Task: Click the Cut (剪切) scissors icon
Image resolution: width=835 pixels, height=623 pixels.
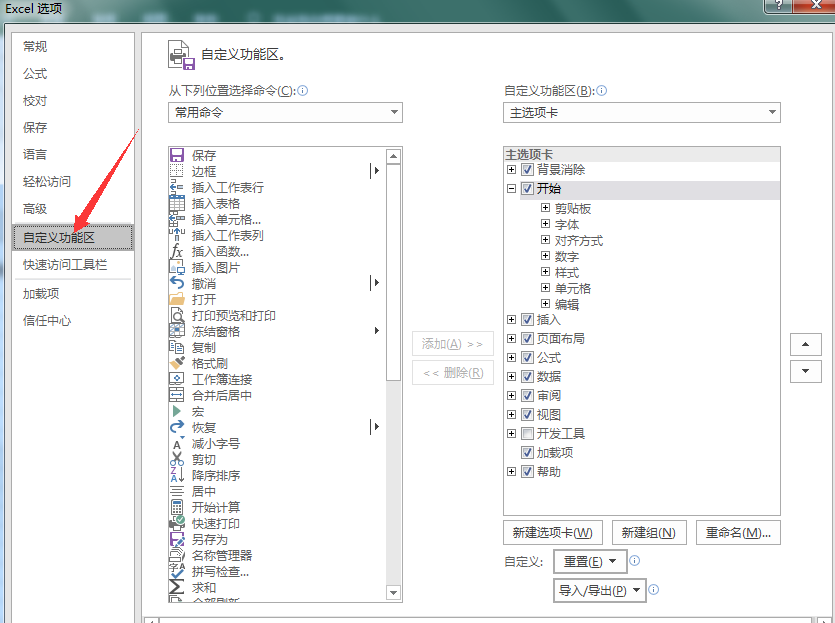Action: (177, 459)
